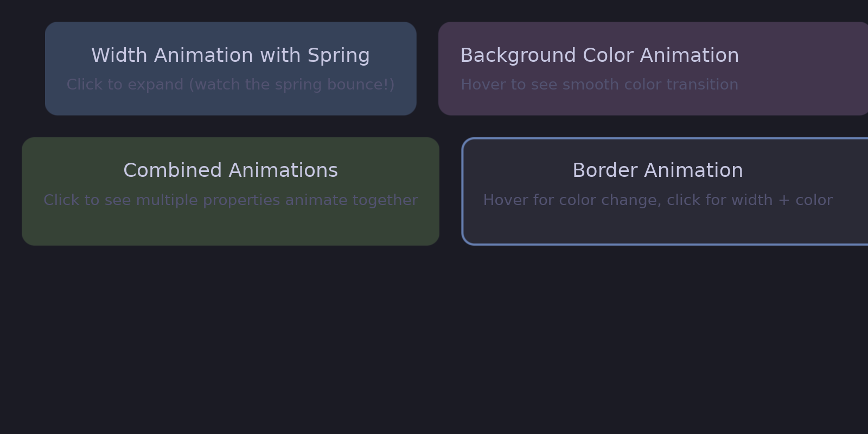This screenshot has height=434, width=868.
Task: Click the purple Background Color Animation panel
Action: click(651, 68)
